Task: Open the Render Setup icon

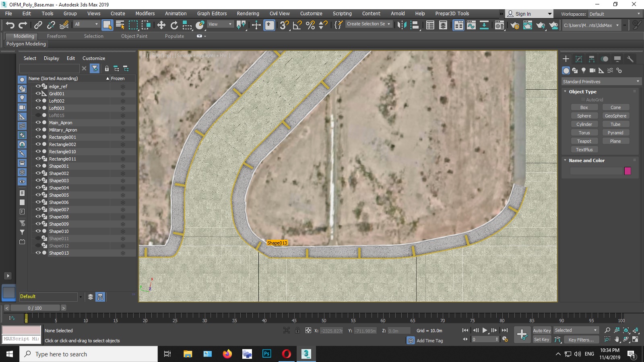Action: click(x=515, y=25)
